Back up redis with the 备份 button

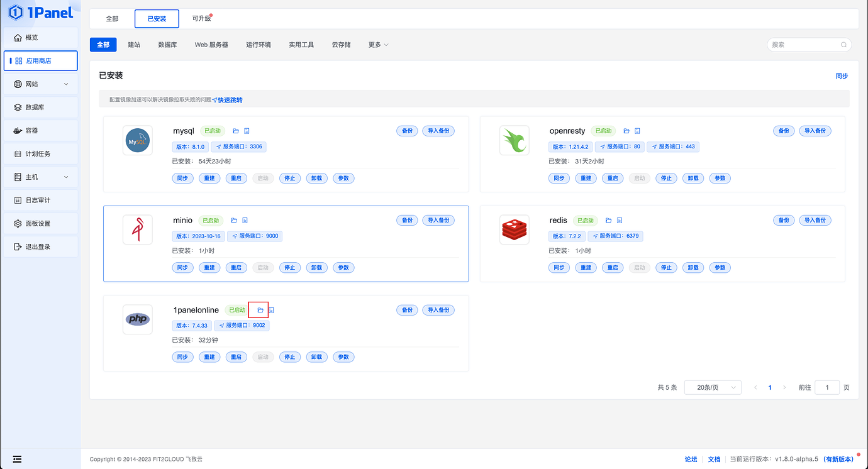click(x=784, y=220)
